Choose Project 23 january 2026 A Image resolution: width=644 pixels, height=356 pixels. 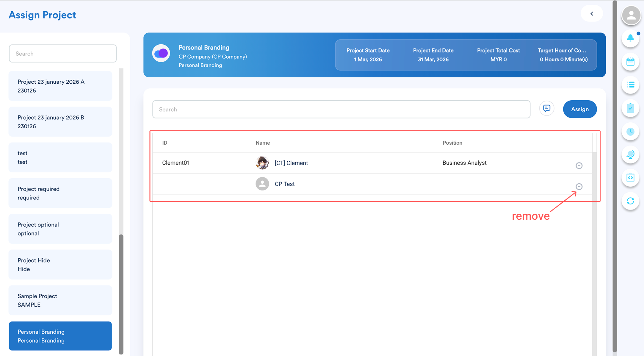coord(60,86)
